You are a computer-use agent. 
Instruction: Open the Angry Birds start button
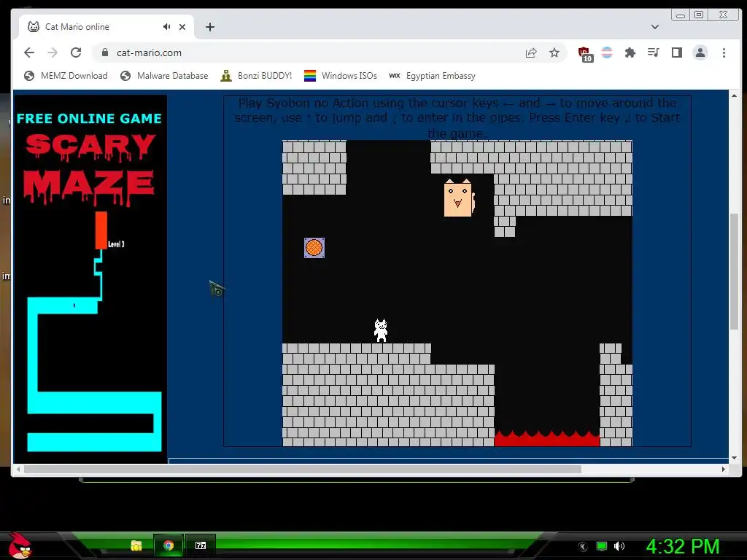click(x=20, y=545)
